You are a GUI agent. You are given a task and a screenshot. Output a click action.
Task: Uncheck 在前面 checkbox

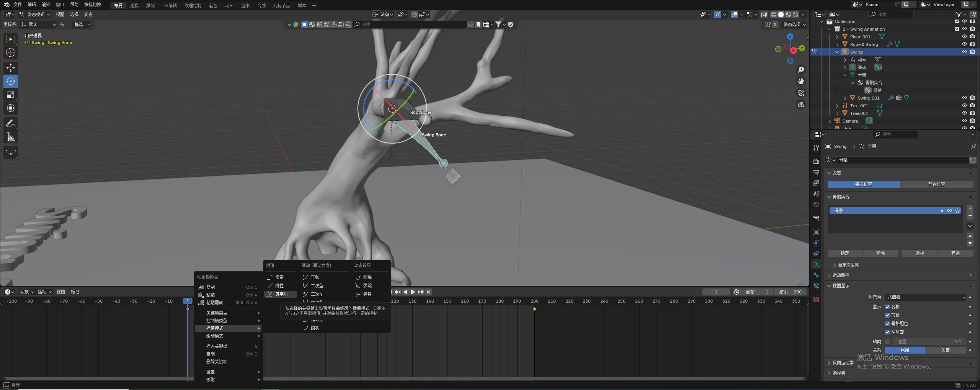pyautogui.click(x=887, y=332)
